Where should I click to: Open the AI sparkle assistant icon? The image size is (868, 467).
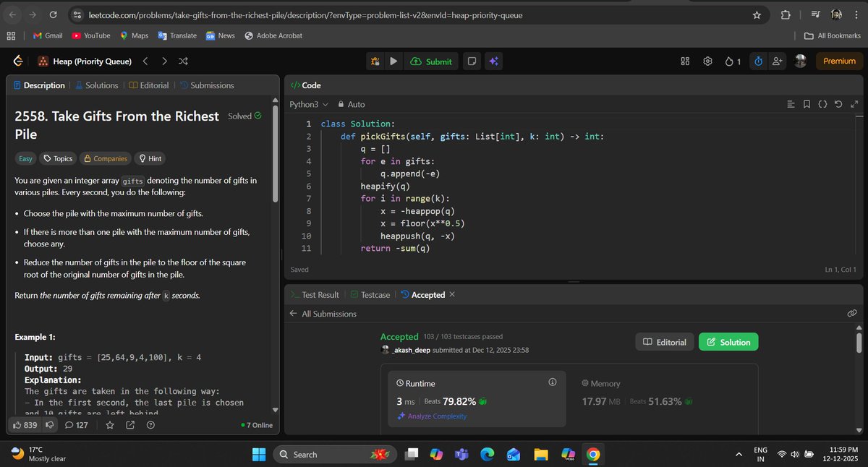tap(493, 61)
